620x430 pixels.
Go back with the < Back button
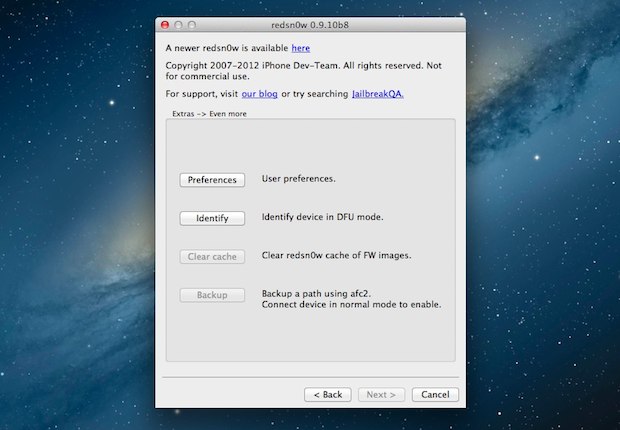328,394
